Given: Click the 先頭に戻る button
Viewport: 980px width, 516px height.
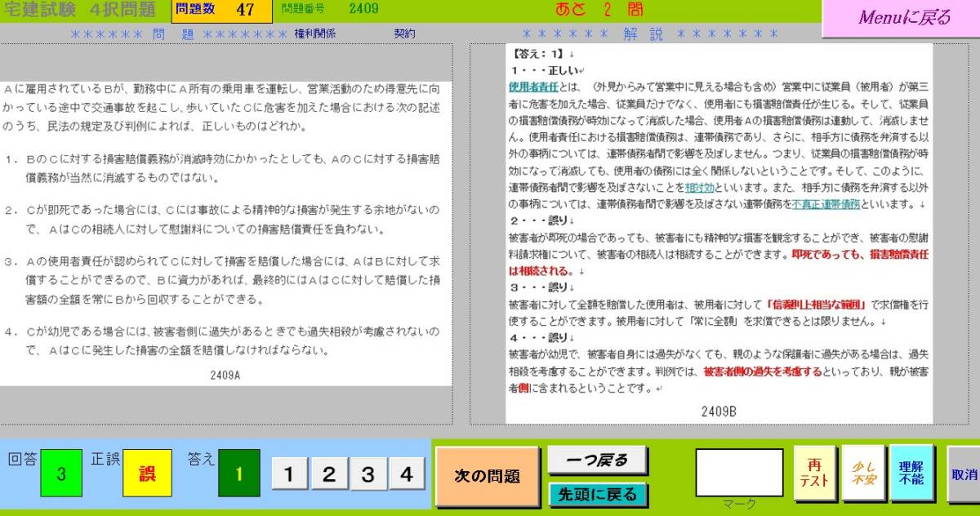Looking at the screenshot, I should (598, 494).
